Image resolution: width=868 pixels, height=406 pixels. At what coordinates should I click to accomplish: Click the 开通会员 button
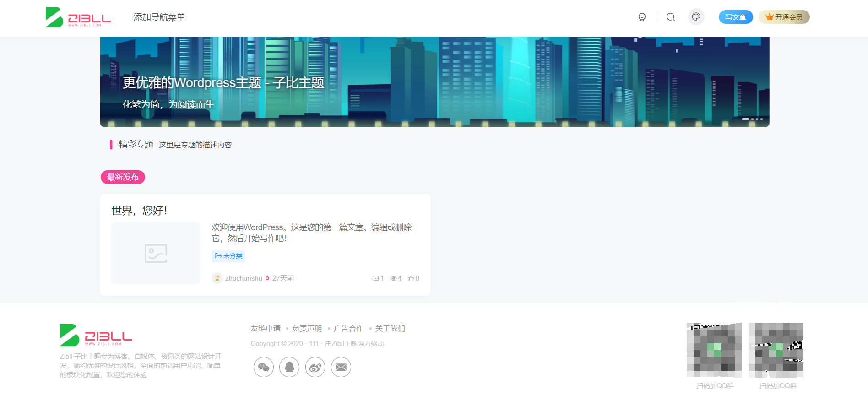pos(784,17)
